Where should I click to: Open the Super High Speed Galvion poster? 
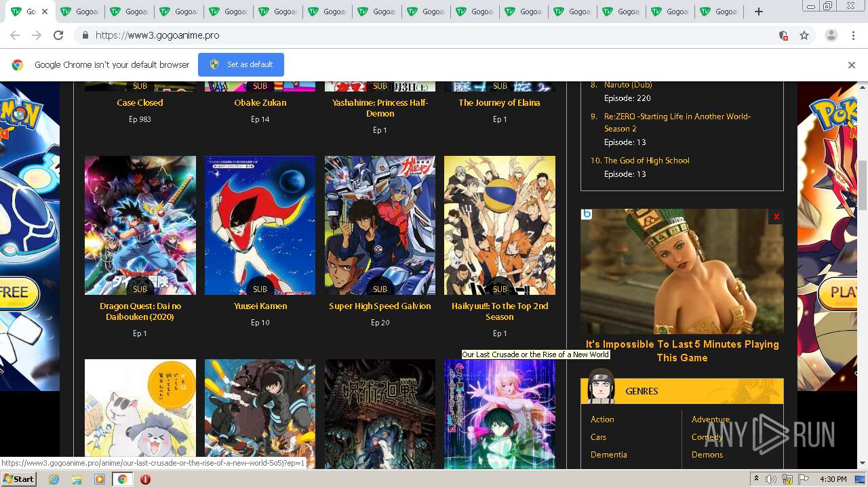[380, 225]
